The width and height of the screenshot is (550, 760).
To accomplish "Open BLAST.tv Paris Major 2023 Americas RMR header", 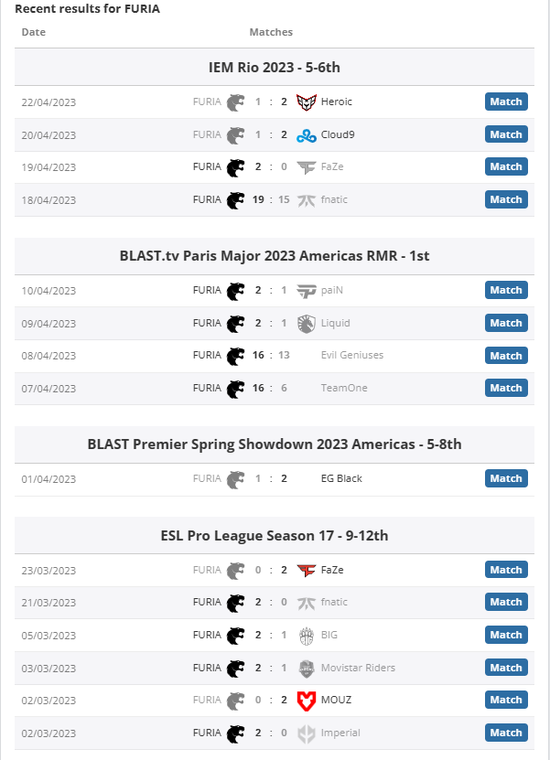I will pyautogui.click(x=274, y=256).
